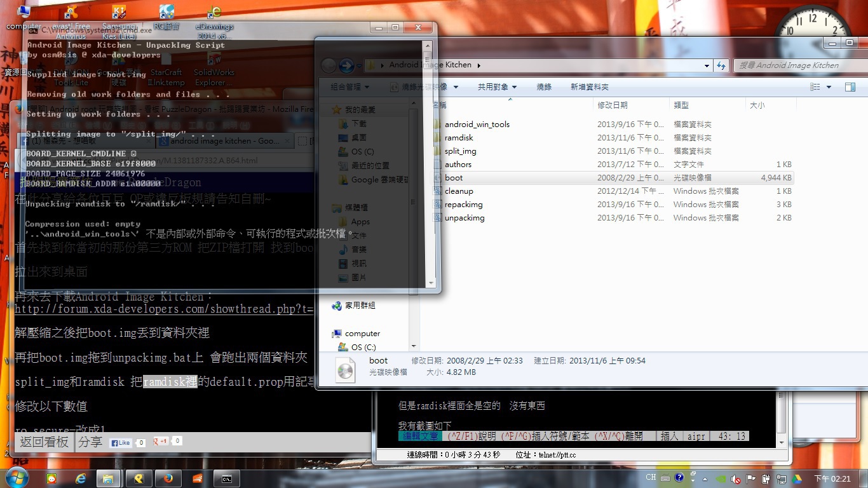
Task: Select the authors text file
Action: pos(458,165)
